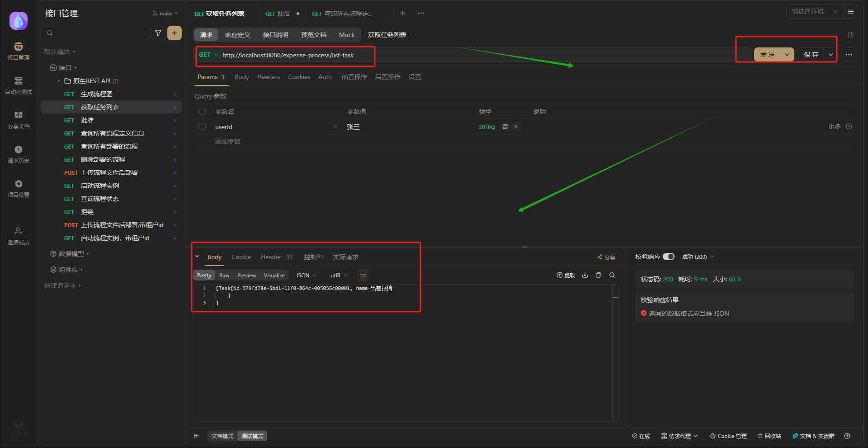Click the 邀请成员 sidebar icon

point(18,235)
